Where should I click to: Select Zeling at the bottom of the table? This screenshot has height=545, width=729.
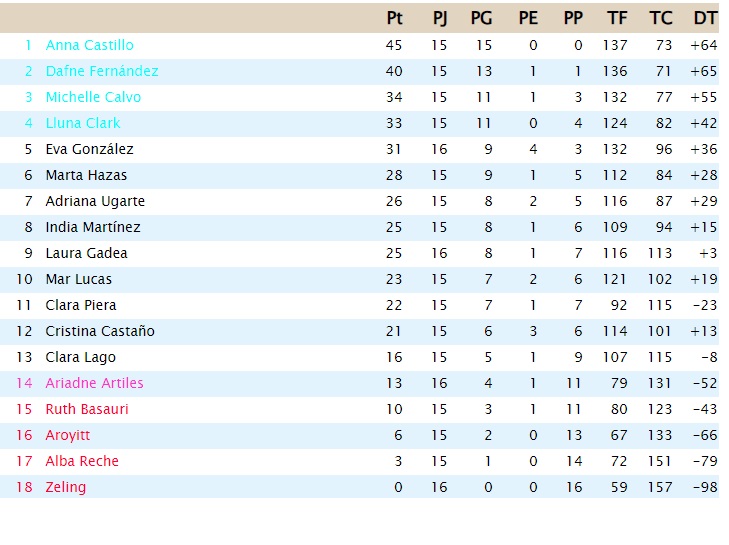tap(66, 487)
